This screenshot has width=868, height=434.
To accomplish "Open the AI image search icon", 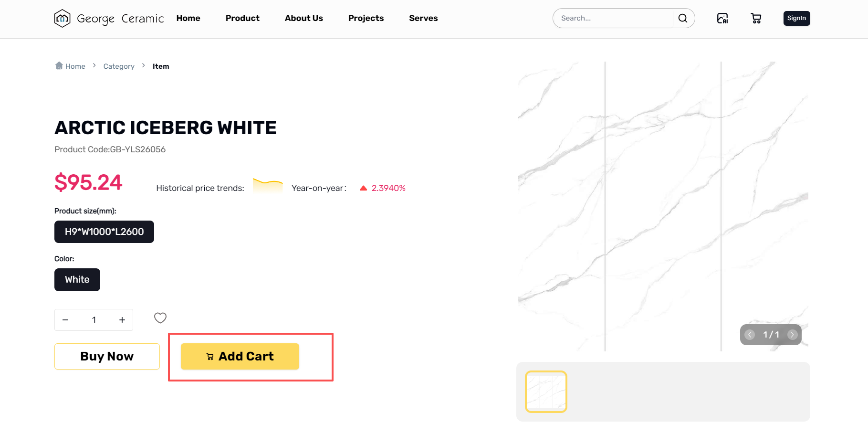I will click(x=722, y=18).
